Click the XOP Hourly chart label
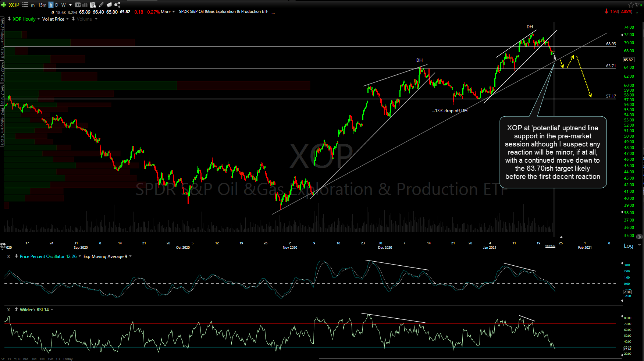This screenshot has width=644, height=361. (24, 19)
